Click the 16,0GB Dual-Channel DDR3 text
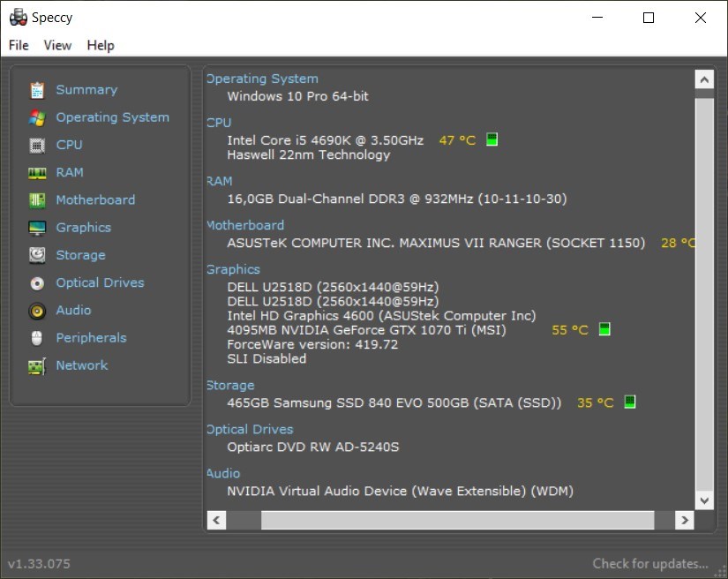The image size is (728, 579). (397, 199)
